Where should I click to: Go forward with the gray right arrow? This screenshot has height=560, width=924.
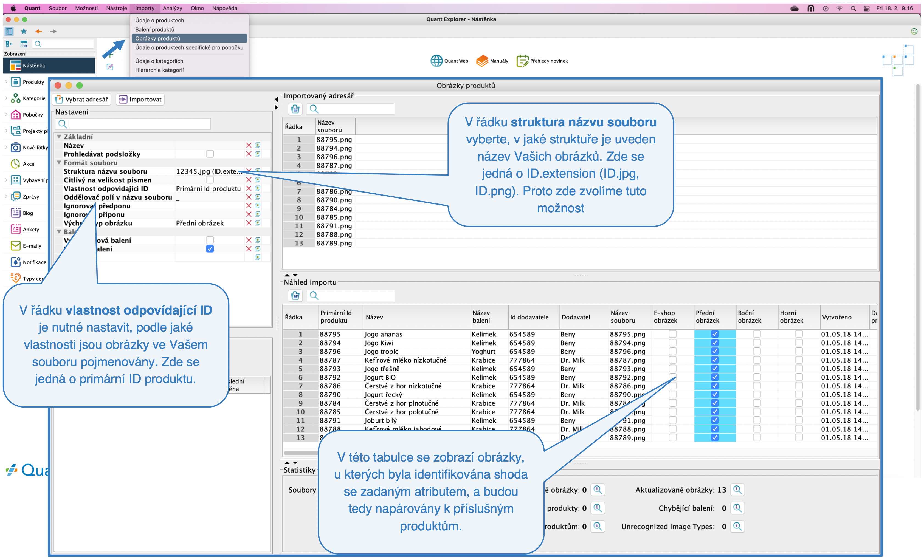(53, 32)
